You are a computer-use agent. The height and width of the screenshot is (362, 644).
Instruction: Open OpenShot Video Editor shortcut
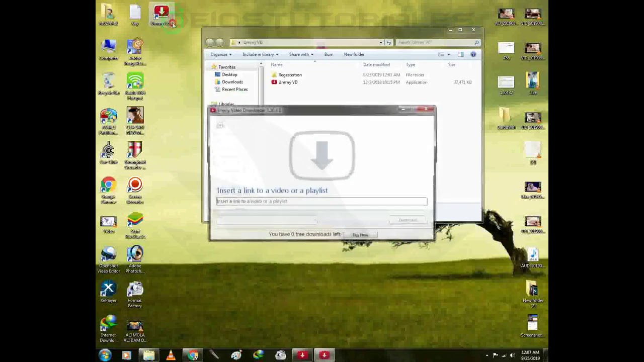click(x=108, y=260)
